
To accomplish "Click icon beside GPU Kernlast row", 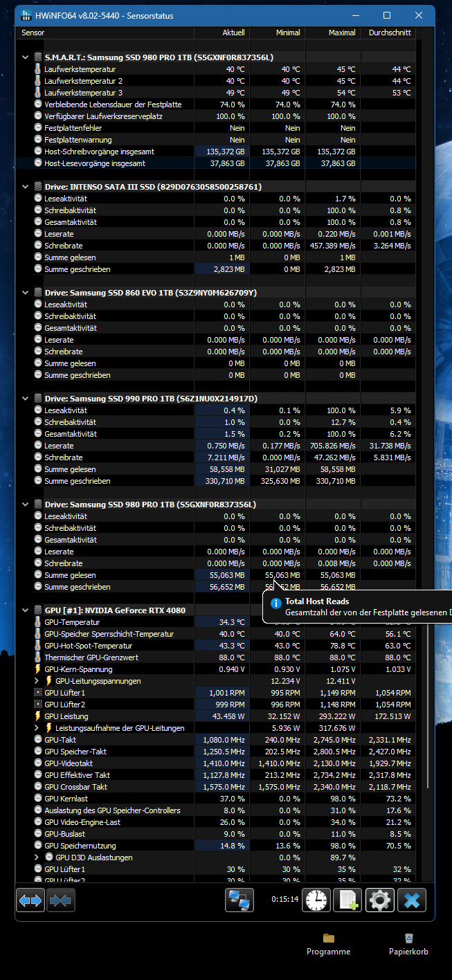I will coord(38,799).
